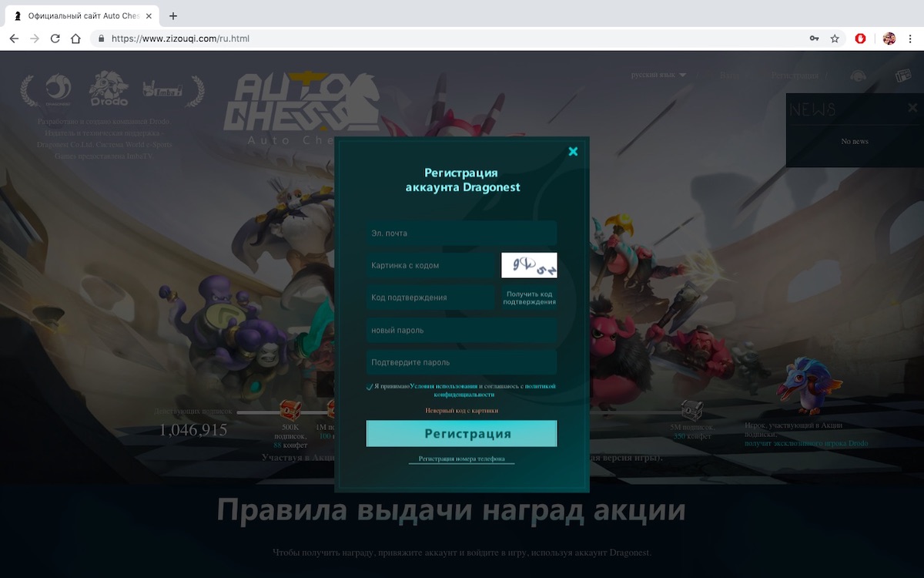Open the browser home page
Image resolution: width=924 pixels, height=578 pixels.
tap(75, 39)
